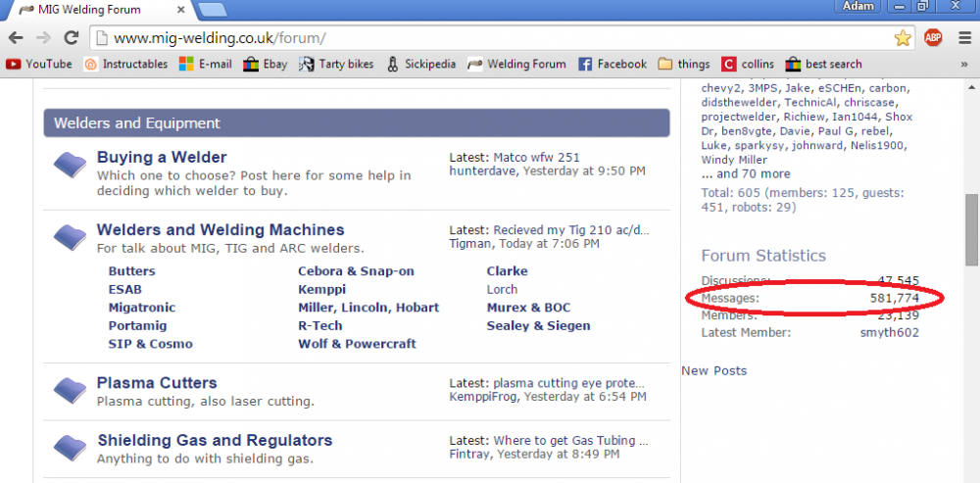Viewport: 980px width, 483px height.
Task: Open the Butters sub-forum
Action: click(132, 271)
